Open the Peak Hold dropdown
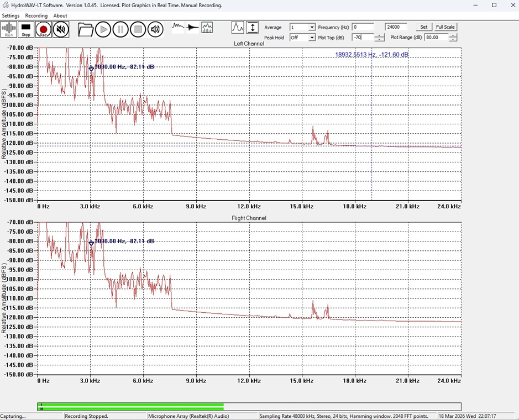519x420 pixels. [x=312, y=38]
